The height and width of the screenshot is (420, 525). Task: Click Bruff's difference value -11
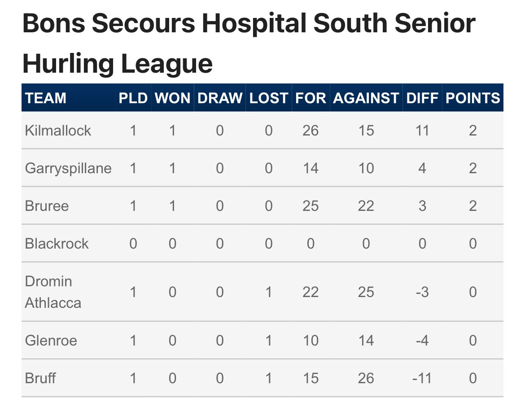click(x=422, y=378)
